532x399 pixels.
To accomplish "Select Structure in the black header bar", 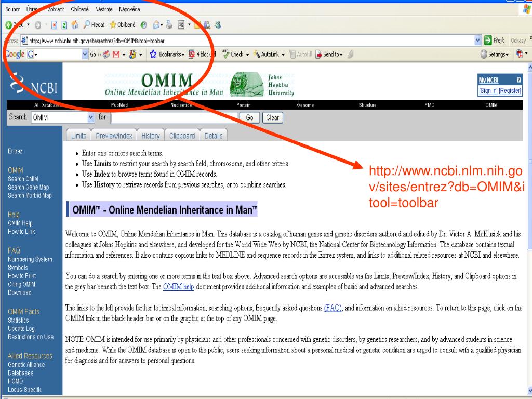I will coord(367,105).
